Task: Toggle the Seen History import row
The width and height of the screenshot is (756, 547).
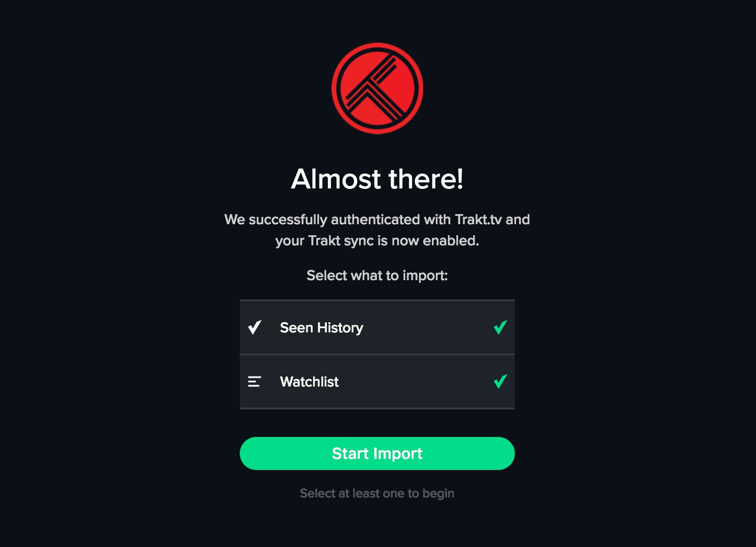Action: click(x=377, y=327)
